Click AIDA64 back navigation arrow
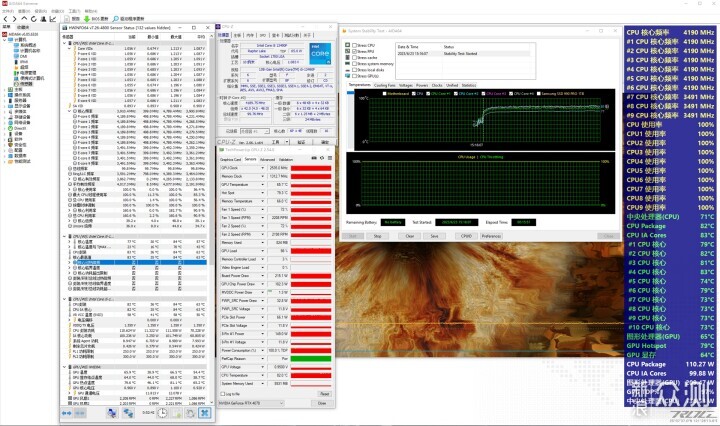This screenshot has height=426, width=720. pos(6,19)
